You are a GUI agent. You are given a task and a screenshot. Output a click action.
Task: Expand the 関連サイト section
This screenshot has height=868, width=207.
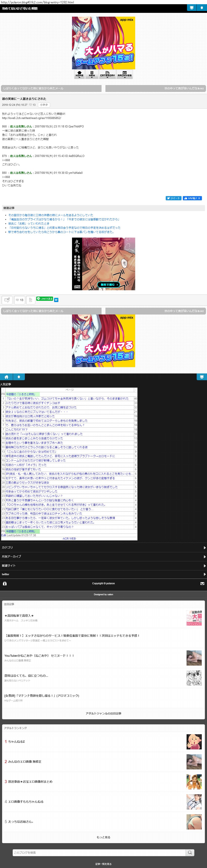(103, 565)
